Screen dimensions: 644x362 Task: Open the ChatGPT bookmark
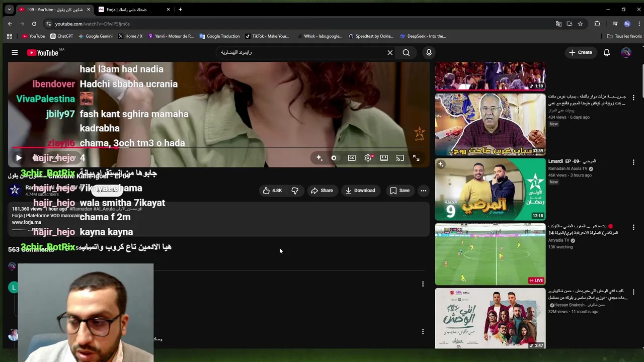point(62,36)
